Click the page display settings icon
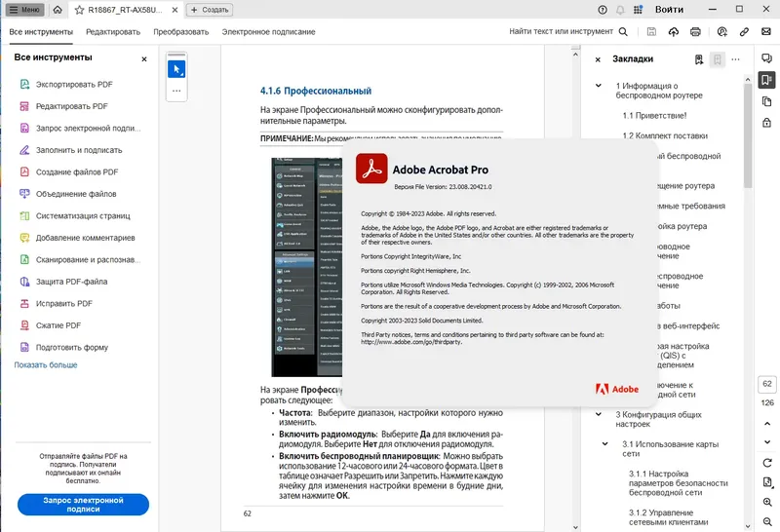 pyautogui.click(x=767, y=482)
